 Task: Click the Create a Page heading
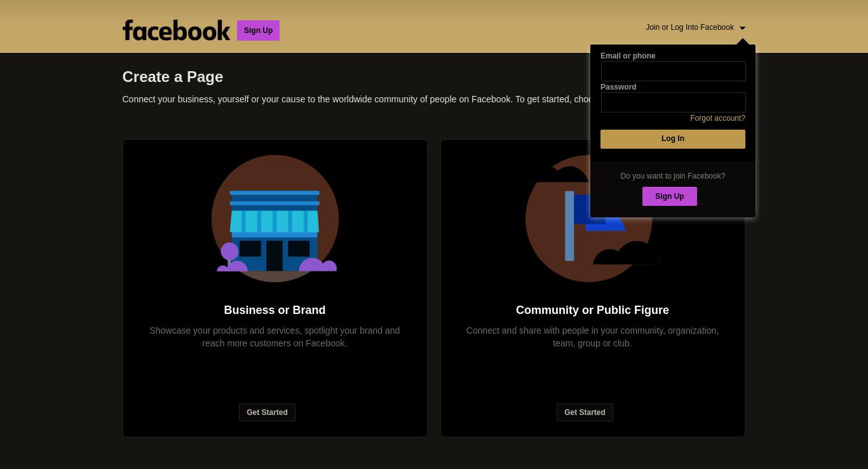[x=173, y=77]
